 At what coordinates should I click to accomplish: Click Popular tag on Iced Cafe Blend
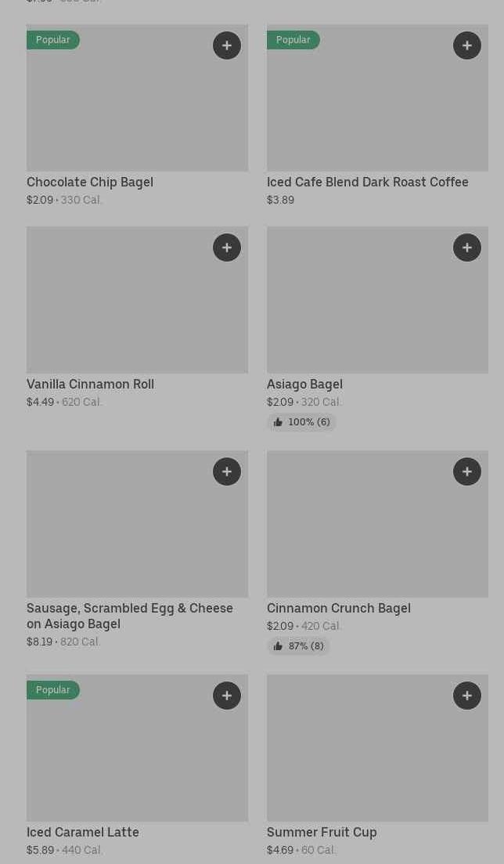point(293,40)
